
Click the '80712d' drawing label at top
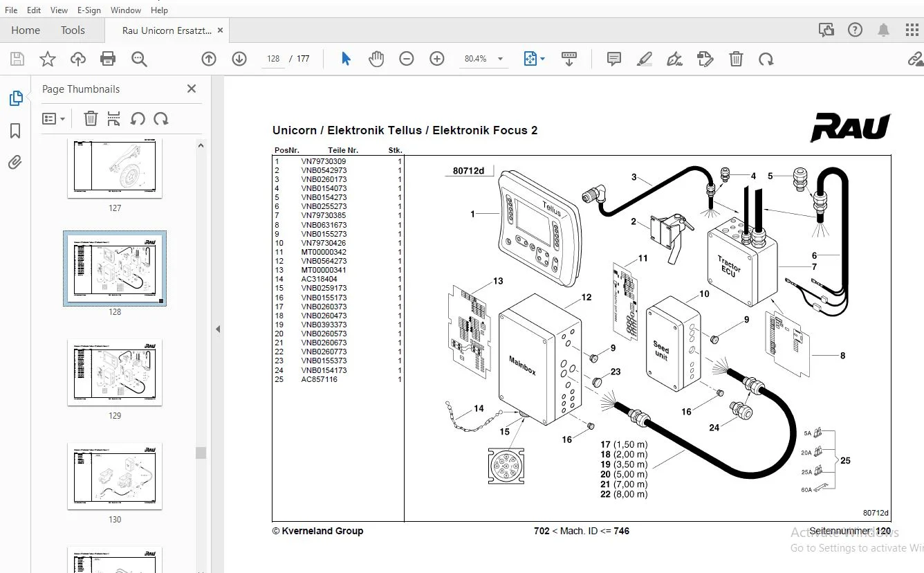coord(469,171)
